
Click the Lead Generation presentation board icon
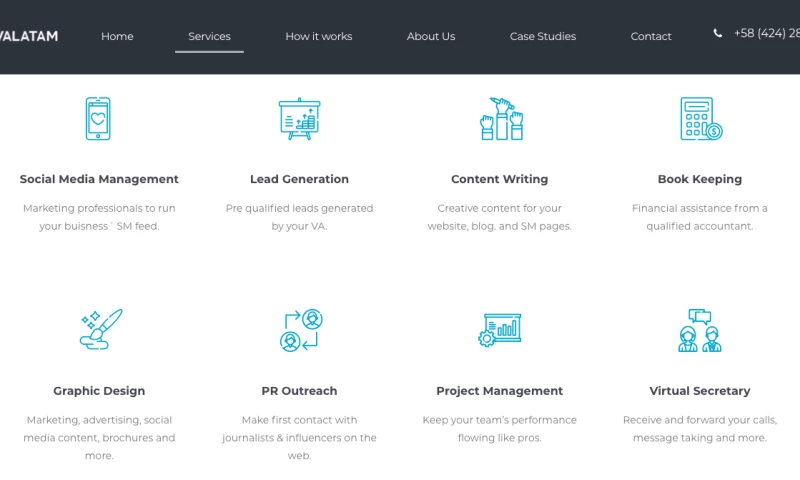pos(299,118)
